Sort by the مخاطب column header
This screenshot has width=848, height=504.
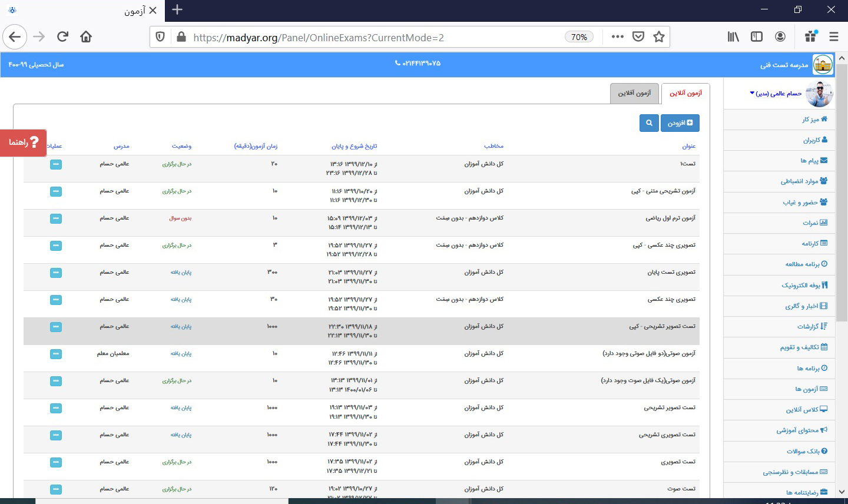click(x=493, y=146)
